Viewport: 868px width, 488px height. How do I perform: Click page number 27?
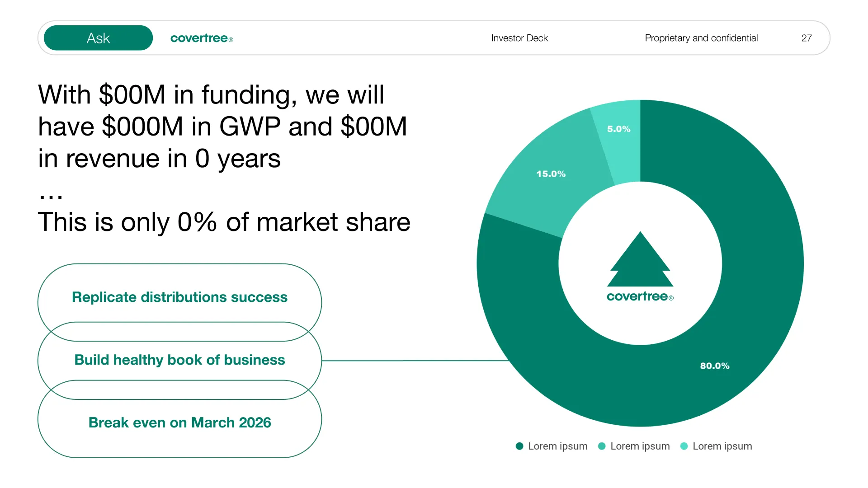(x=807, y=38)
